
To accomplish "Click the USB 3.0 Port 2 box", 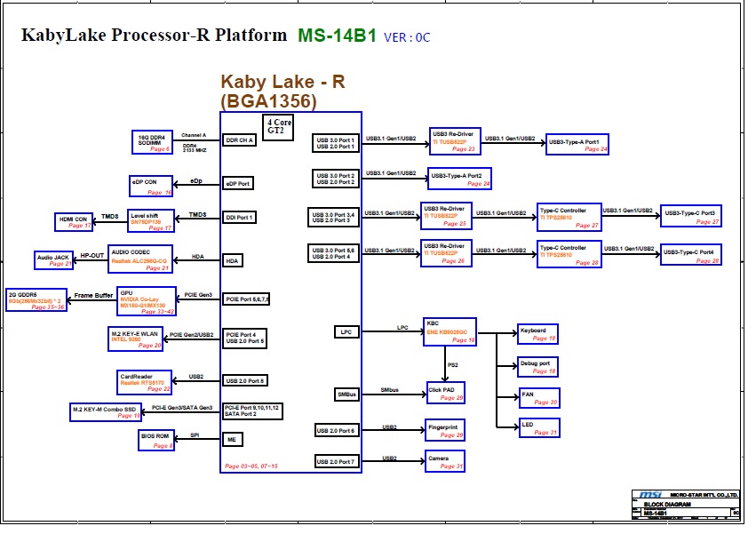I will click(336, 179).
